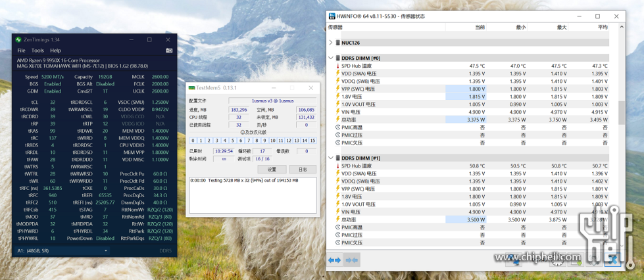Image resolution: width=644 pixels, height=280 pixels.
Task: Click the 10:29:54 elapsed time value
Action: (x=225, y=151)
